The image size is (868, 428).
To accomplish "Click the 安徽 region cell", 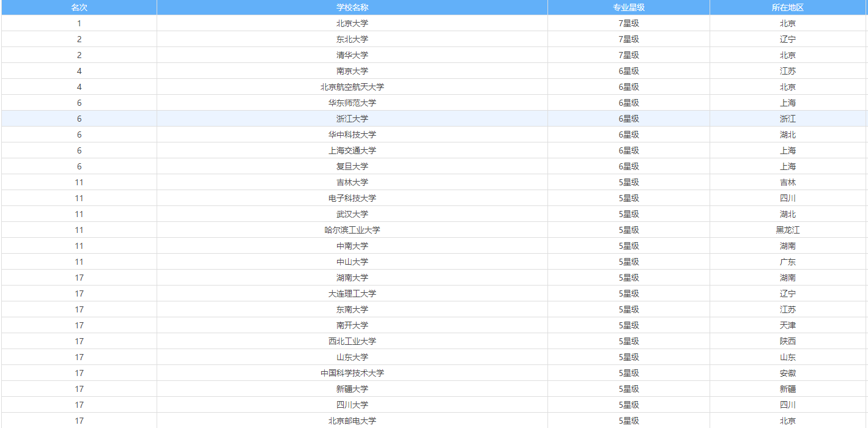I will [x=788, y=373].
